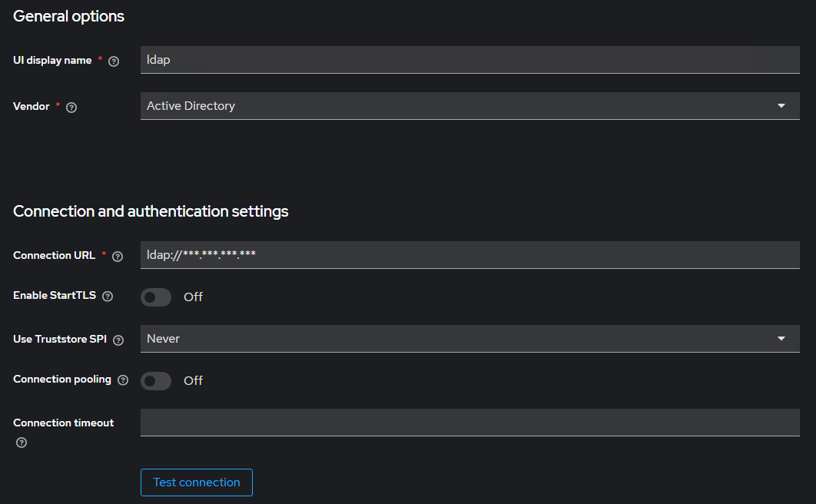Click the Off label beside Connection pooling
This screenshot has height=504, width=816.
click(x=193, y=381)
